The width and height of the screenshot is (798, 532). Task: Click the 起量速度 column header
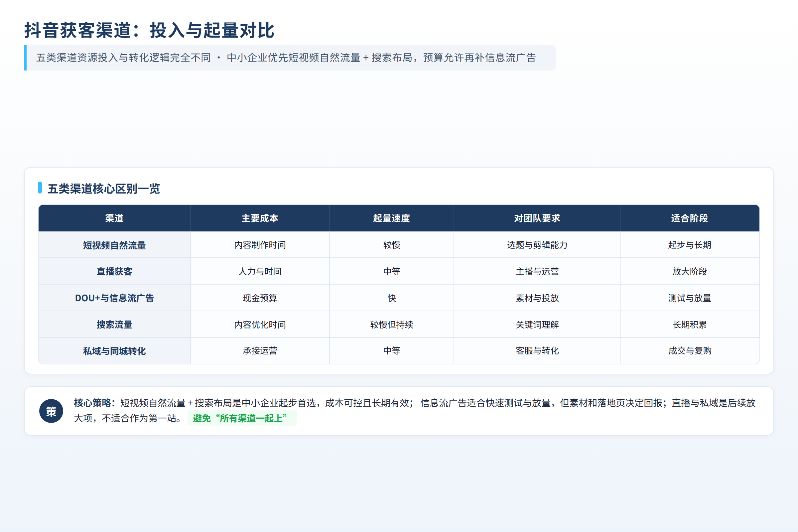pos(392,218)
